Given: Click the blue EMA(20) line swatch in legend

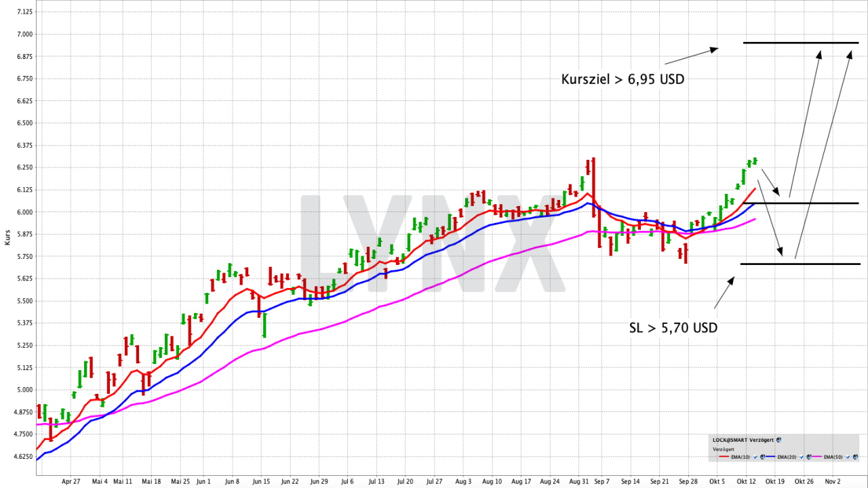Looking at the screenshot, I should [x=770, y=457].
